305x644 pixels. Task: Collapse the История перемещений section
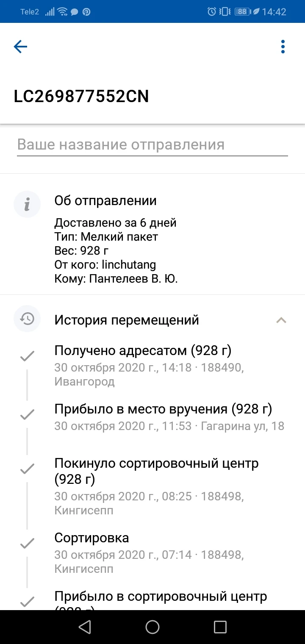point(281,320)
